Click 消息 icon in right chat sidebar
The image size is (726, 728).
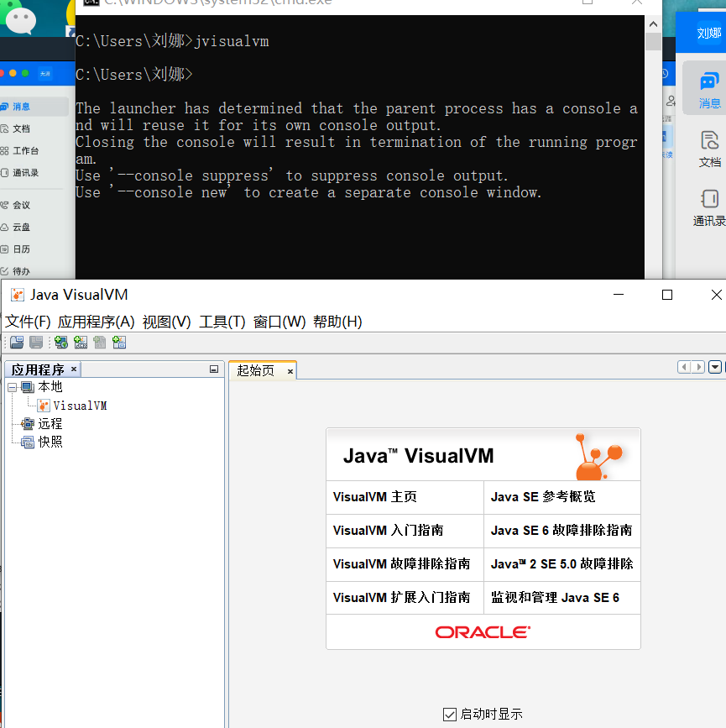point(709,81)
